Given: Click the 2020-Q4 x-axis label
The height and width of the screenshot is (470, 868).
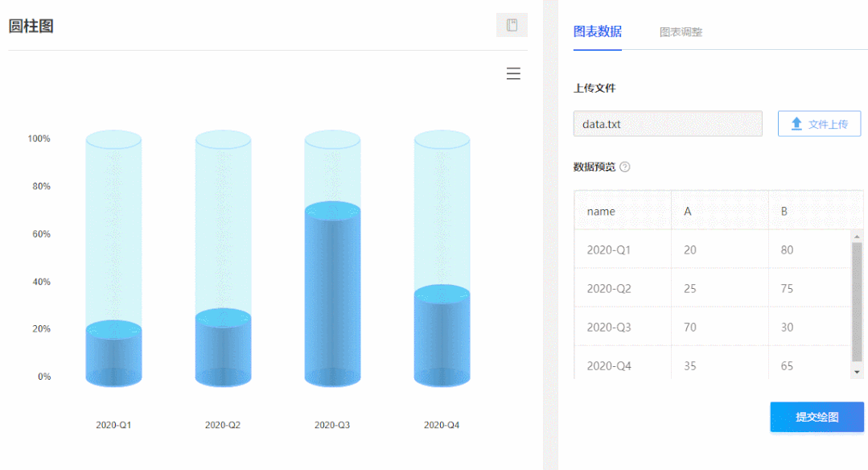Looking at the screenshot, I should [x=441, y=425].
